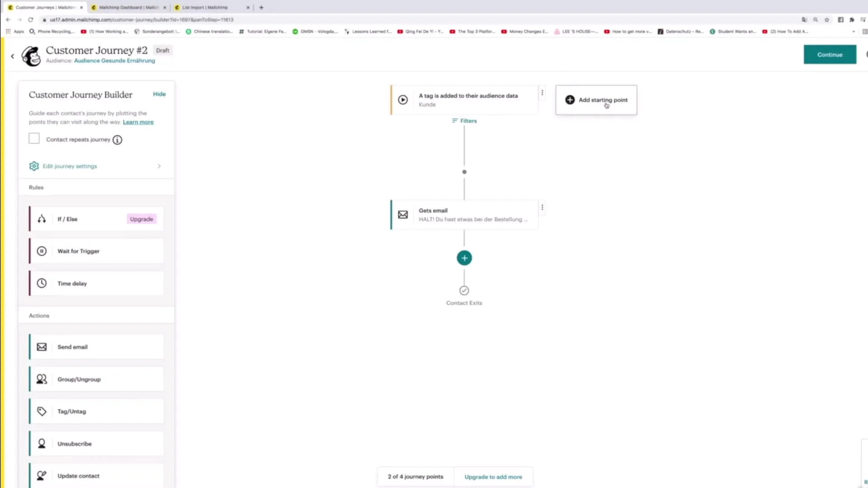The height and width of the screenshot is (488, 868).
Task: Switch to List Import browser tab
Action: (205, 7)
